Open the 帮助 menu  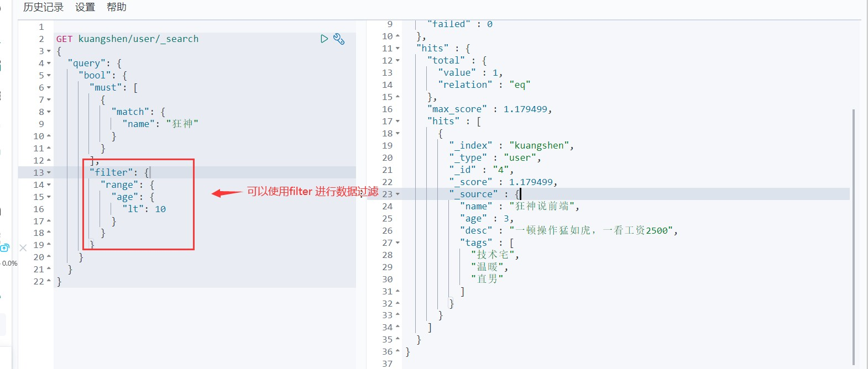click(117, 7)
